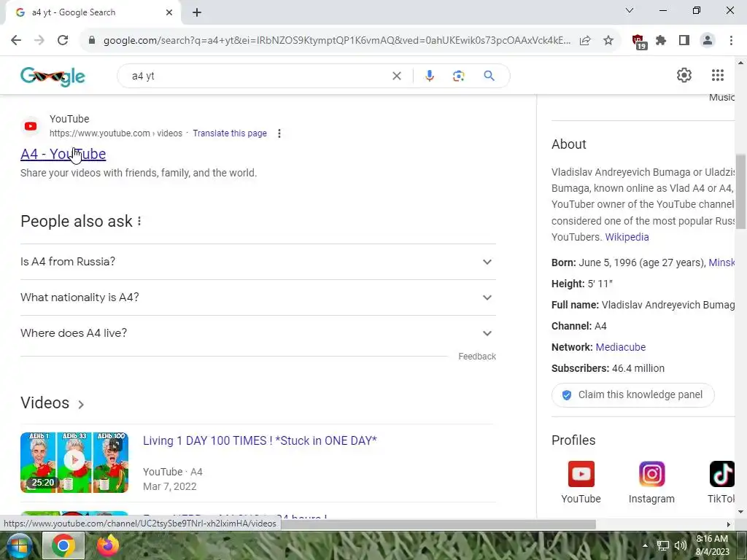This screenshot has height=560, width=747.
Task: Click 'Translate this page' link
Action: 230,133
